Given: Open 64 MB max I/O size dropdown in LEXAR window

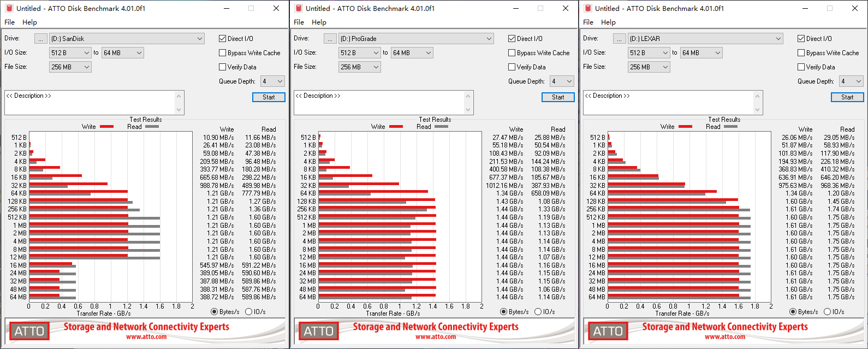Looking at the screenshot, I should [x=701, y=53].
